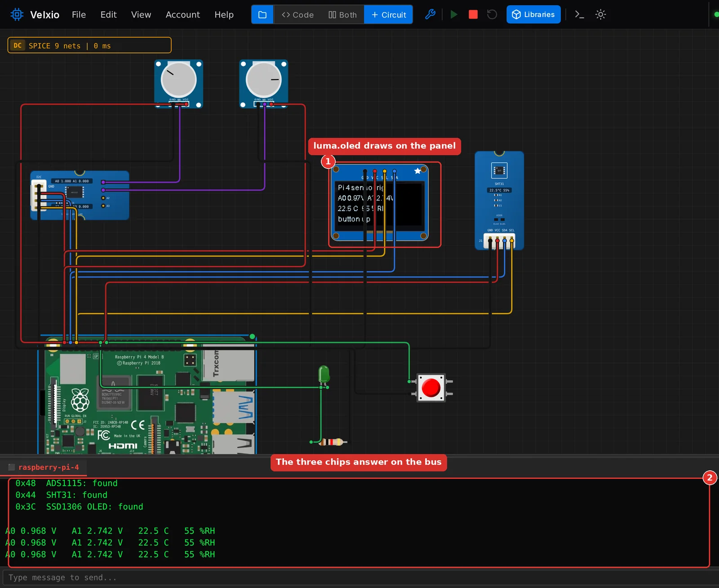This screenshot has height=588, width=719.
Task: Start simulation with the green play button
Action: click(x=454, y=14)
